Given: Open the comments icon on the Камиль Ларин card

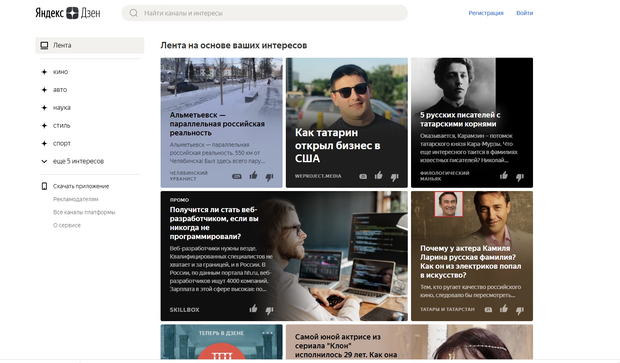Looking at the screenshot, I should pyautogui.click(x=488, y=310).
